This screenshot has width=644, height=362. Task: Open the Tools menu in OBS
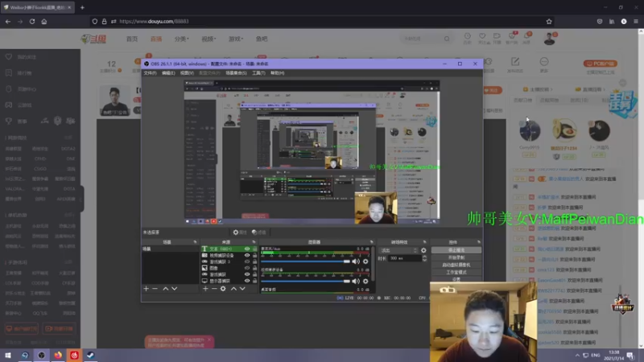(x=258, y=73)
